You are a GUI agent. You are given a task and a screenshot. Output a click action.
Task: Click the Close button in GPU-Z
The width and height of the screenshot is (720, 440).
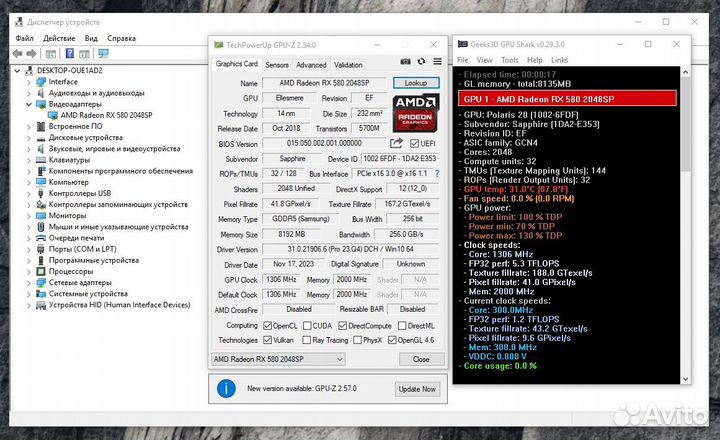coord(421,359)
